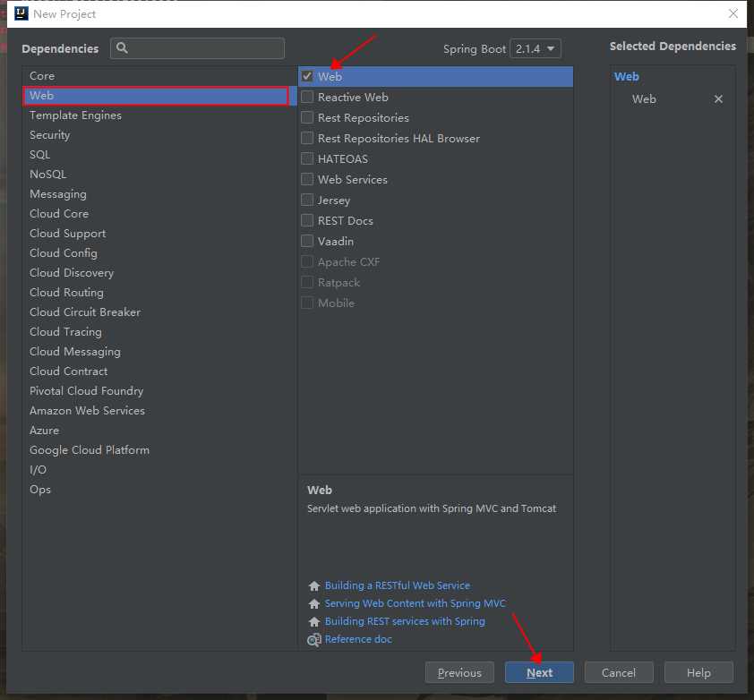The width and height of the screenshot is (754, 700).
Task: Go back with the Previous button
Action: point(459,672)
